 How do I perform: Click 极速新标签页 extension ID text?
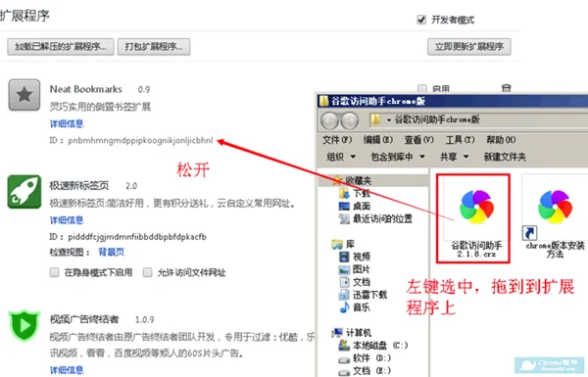[127, 237]
